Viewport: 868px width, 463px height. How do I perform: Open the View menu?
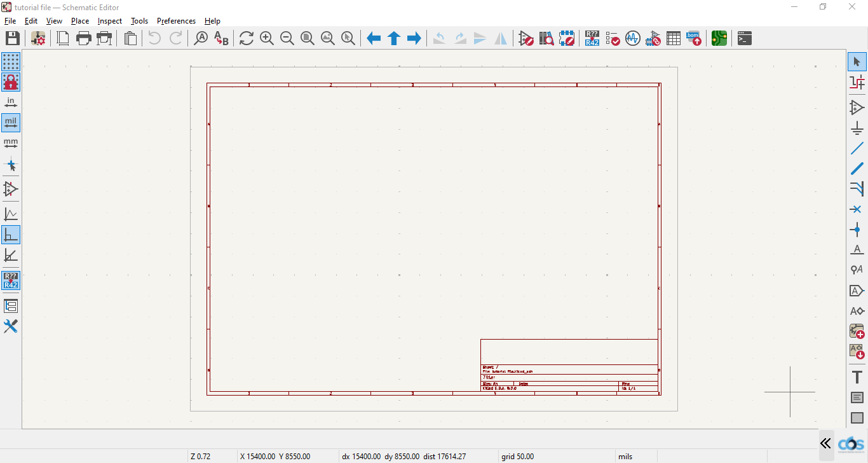pyautogui.click(x=54, y=21)
